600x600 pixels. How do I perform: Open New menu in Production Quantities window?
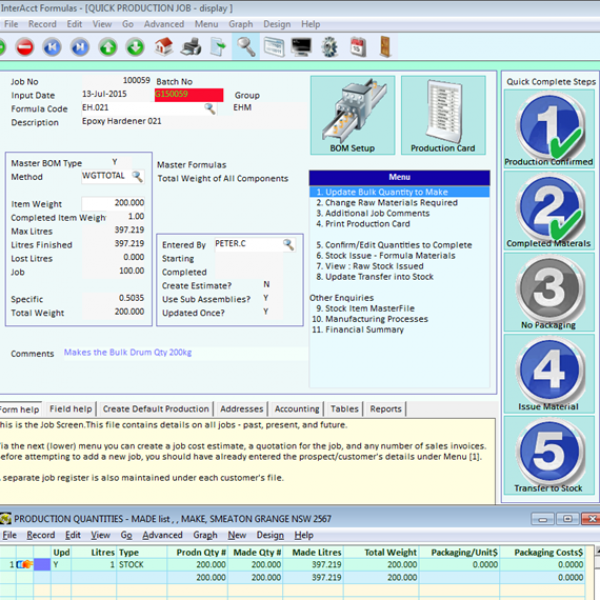click(x=237, y=535)
